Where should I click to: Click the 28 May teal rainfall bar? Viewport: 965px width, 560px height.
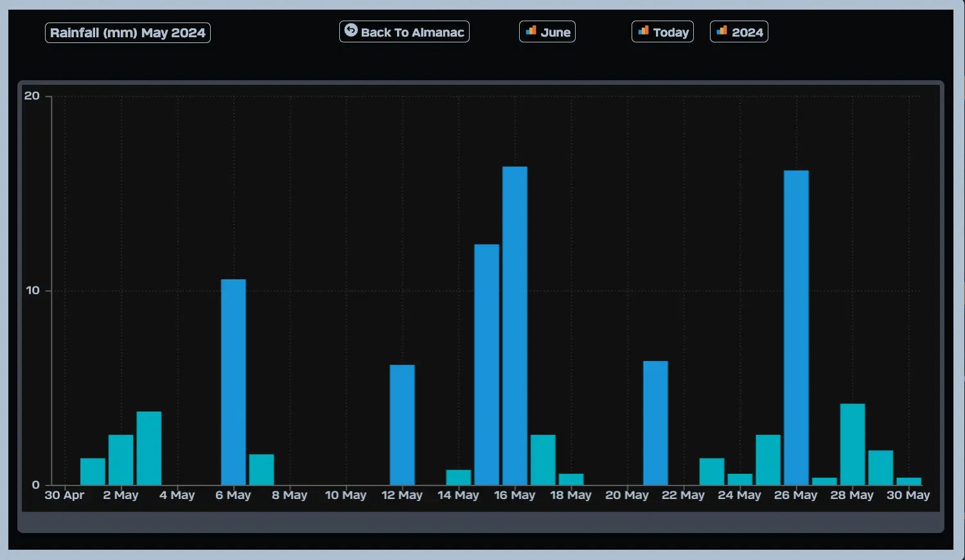click(853, 444)
